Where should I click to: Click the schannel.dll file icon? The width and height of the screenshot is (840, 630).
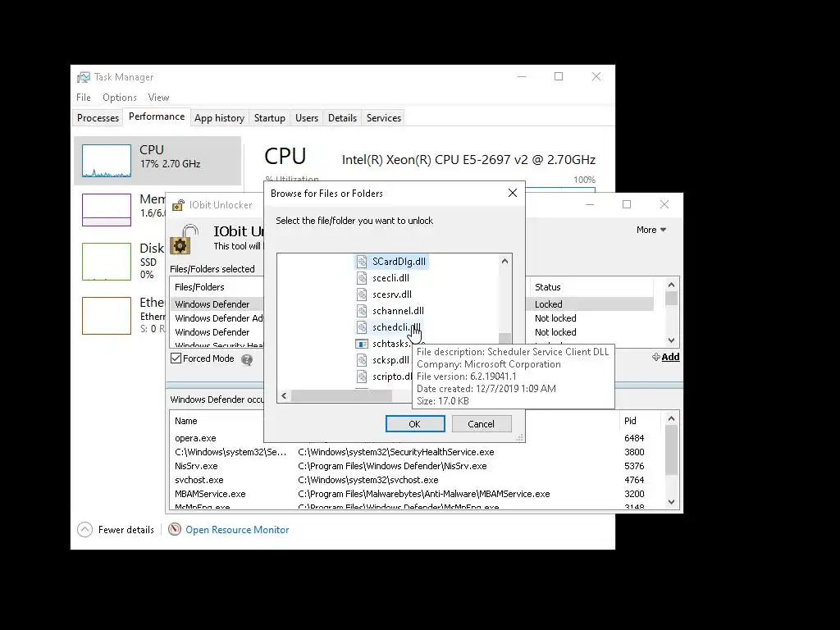(362, 311)
